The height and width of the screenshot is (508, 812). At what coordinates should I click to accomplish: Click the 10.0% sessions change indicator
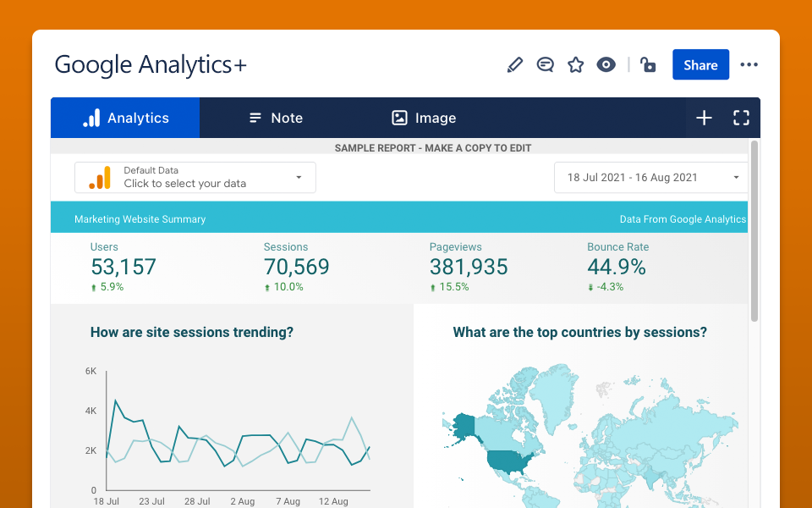(284, 287)
